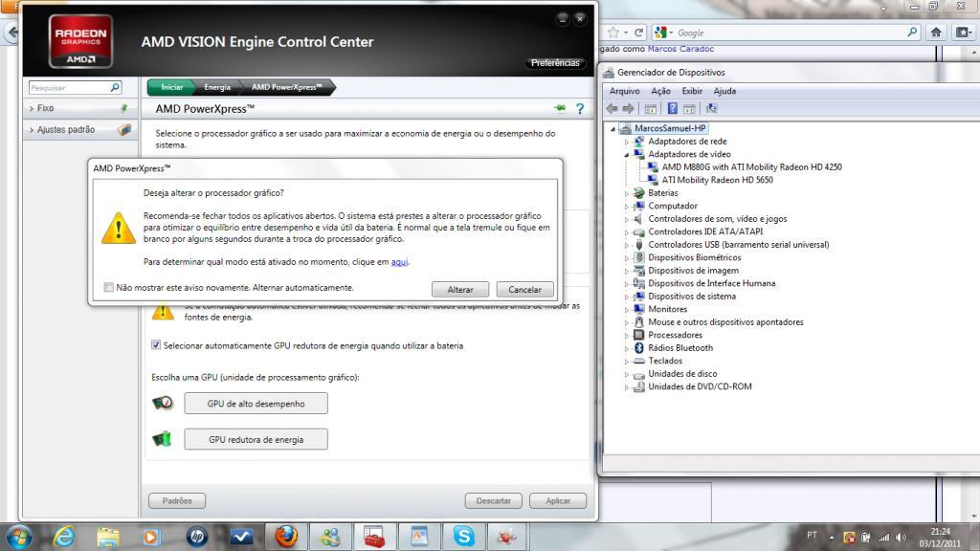
Task: Open HP icon on the taskbar
Action: tap(197, 537)
